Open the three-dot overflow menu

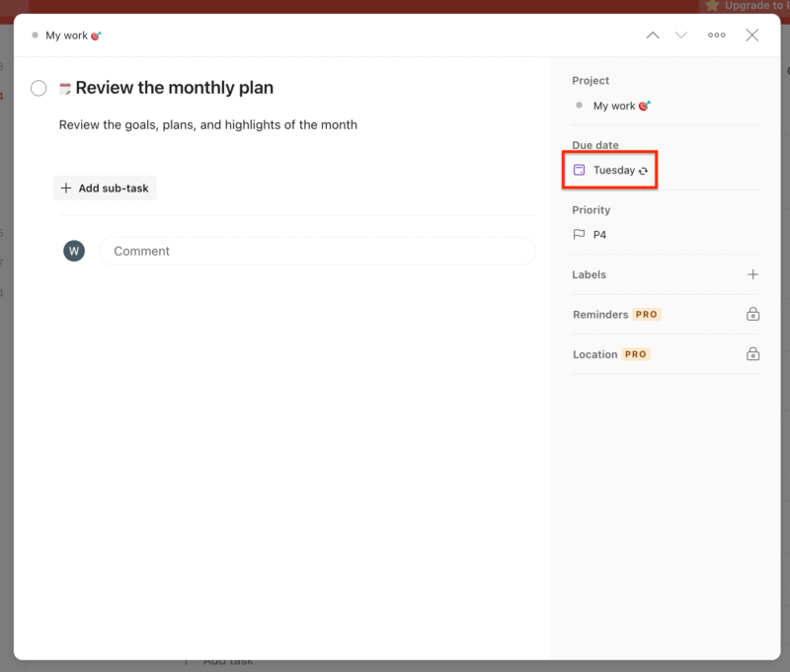[717, 35]
